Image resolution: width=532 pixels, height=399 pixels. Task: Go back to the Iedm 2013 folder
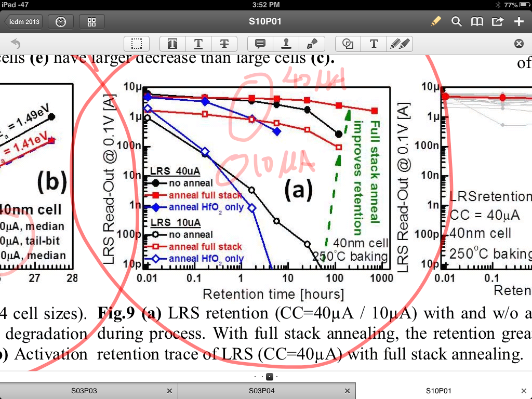click(23, 22)
